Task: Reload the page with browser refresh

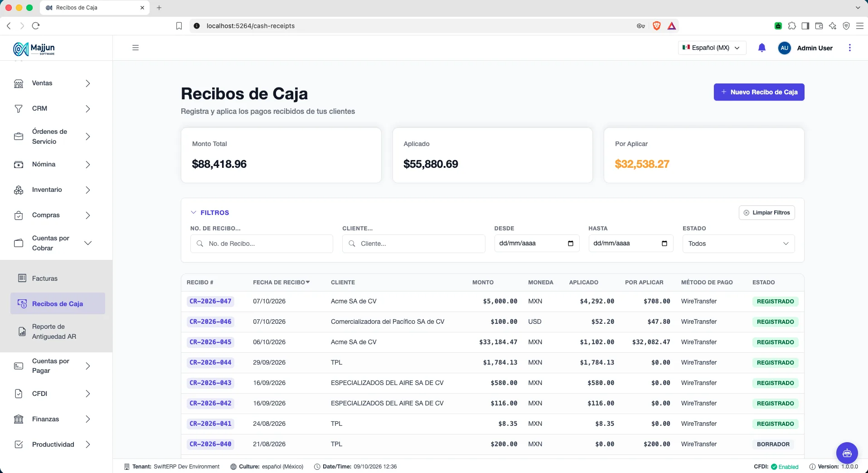Action: (36, 26)
